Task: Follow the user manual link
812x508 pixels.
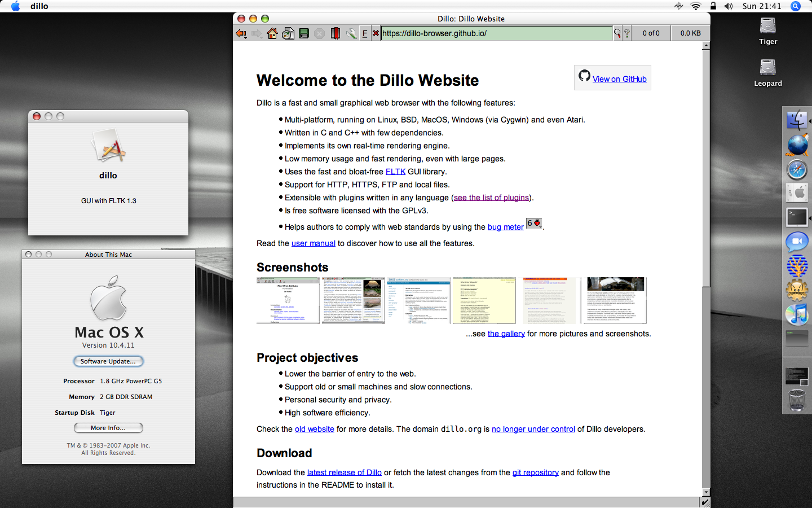Action: (313, 243)
